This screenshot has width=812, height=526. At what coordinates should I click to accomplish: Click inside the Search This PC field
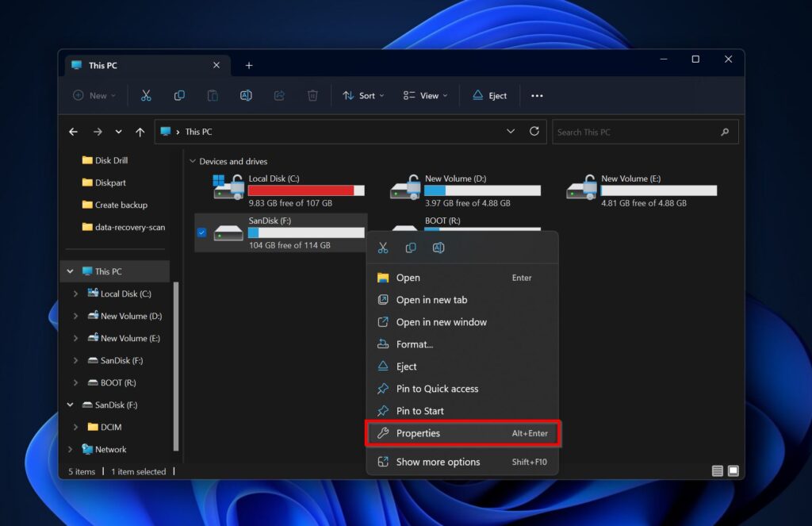634,132
